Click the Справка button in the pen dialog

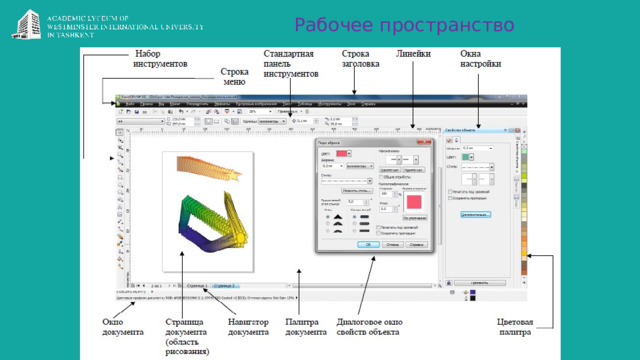click(416, 244)
